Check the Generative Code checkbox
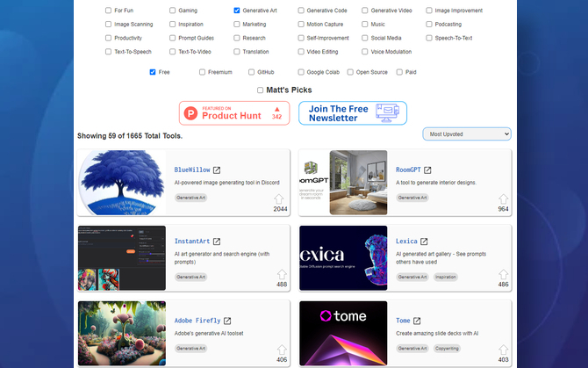The width and height of the screenshot is (588, 368). pos(301,11)
